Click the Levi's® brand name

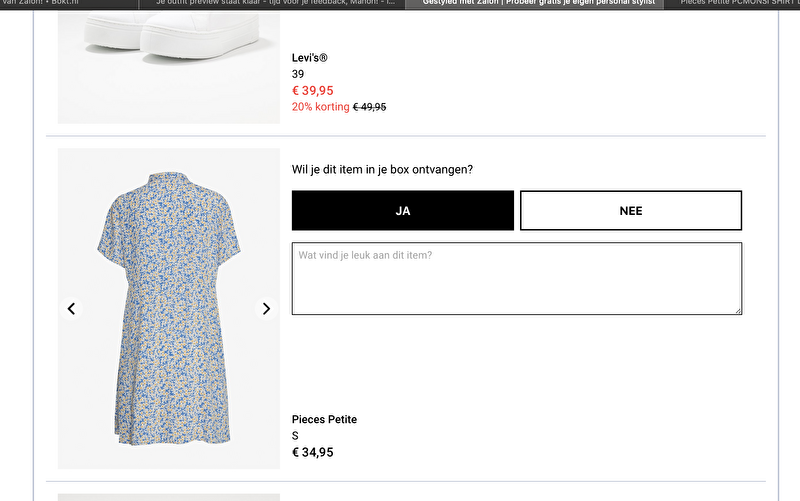[x=309, y=58]
